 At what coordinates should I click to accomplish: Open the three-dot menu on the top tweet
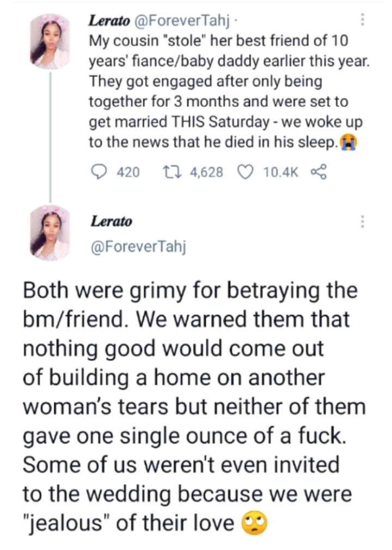(362, 20)
